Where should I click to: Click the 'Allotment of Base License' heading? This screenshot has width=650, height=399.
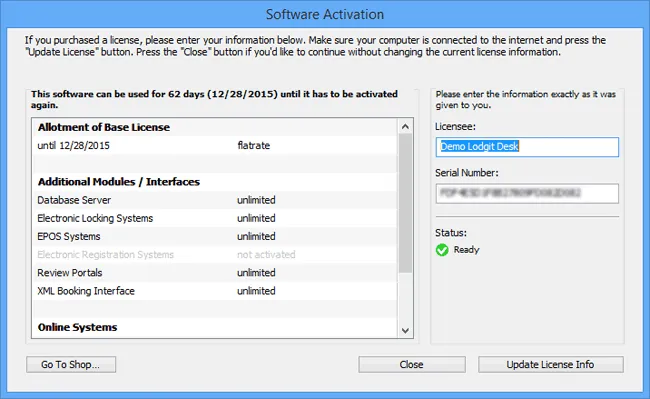click(x=104, y=127)
